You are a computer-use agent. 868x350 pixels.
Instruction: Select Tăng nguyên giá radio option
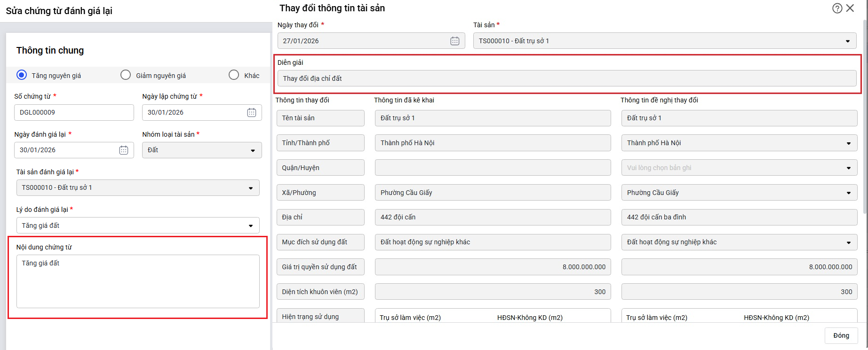pos(22,75)
